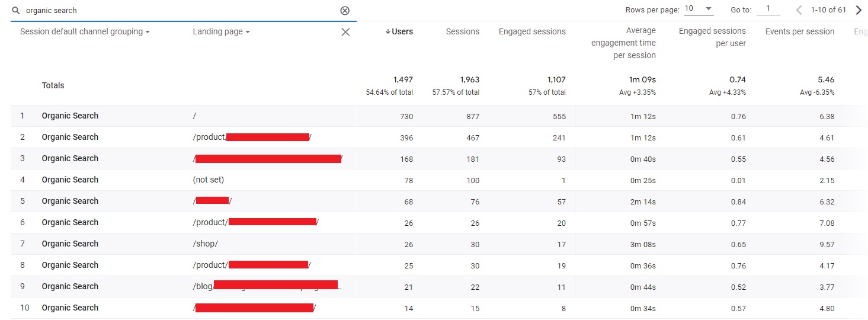
Task: Select the /shop/ landing page row
Action: 205,244
